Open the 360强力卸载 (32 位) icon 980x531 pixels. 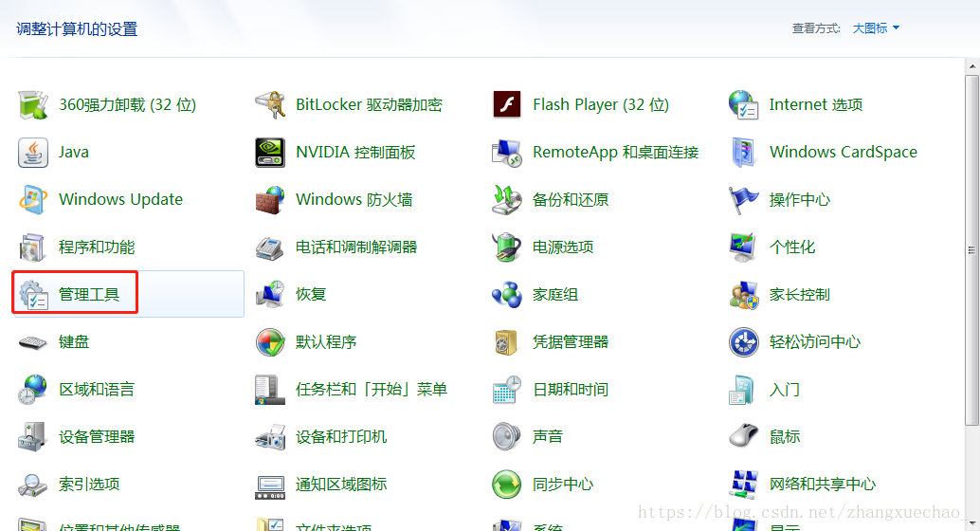33,104
